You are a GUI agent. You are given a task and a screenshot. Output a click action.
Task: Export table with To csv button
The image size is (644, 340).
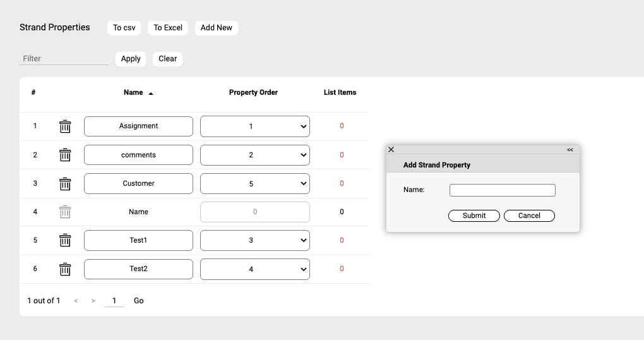124,28
